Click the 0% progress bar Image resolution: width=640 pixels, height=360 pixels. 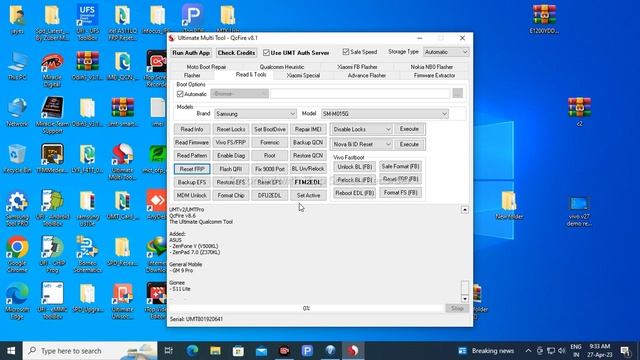tap(306, 308)
